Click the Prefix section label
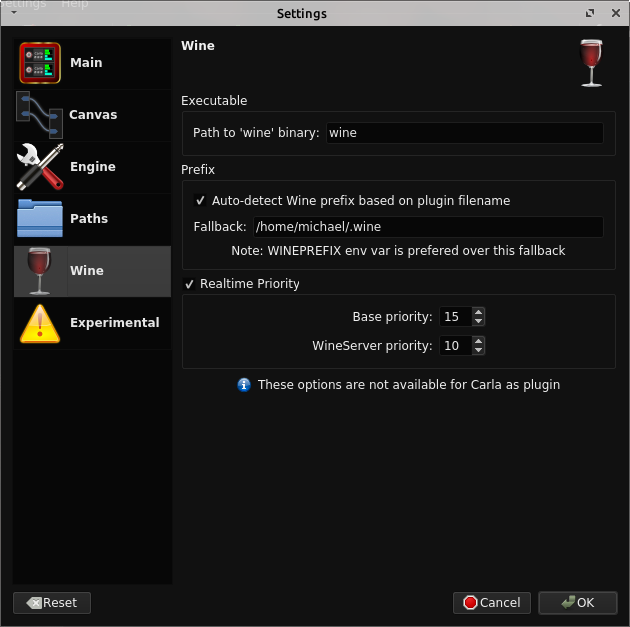Image resolution: width=630 pixels, height=627 pixels. 198,170
